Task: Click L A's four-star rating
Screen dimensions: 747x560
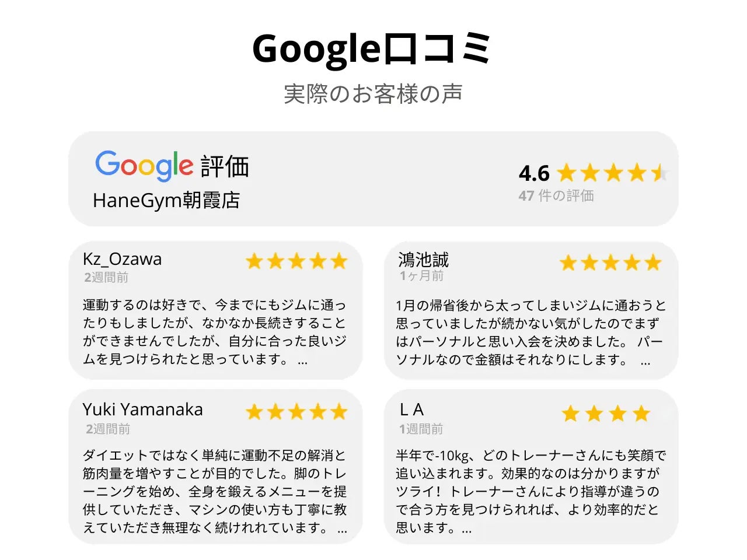Action: (x=606, y=414)
